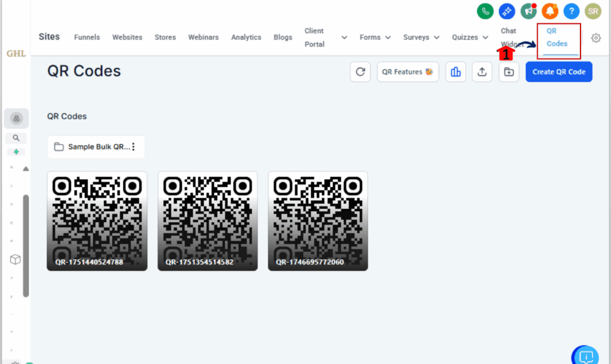611x364 pixels.
Task: Open QR code QR-1751440524788 thumbnail
Action: coord(97,221)
